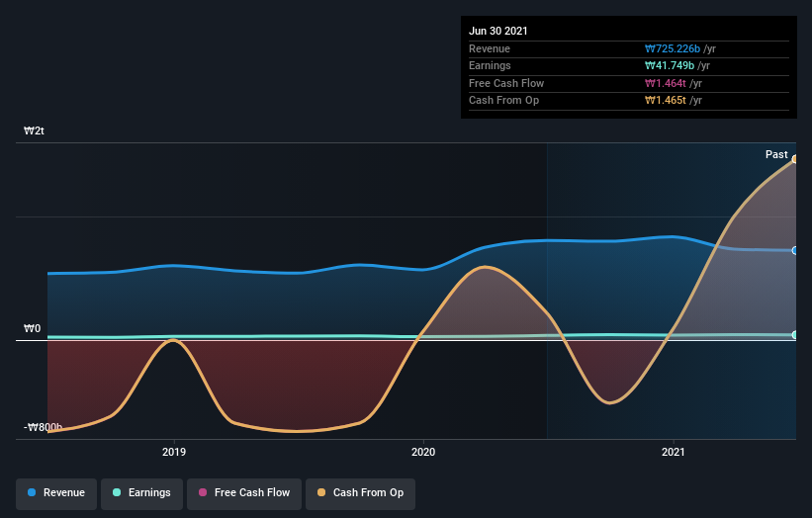Click the ₩2t y-axis label
Image resolution: width=812 pixels, height=518 pixels.
click(x=34, y=130)
